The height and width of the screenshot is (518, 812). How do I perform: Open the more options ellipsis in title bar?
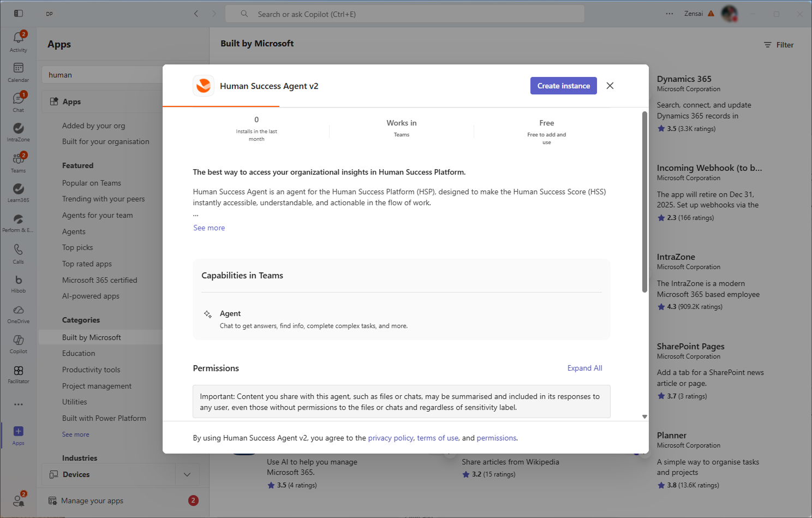[669, 14]
